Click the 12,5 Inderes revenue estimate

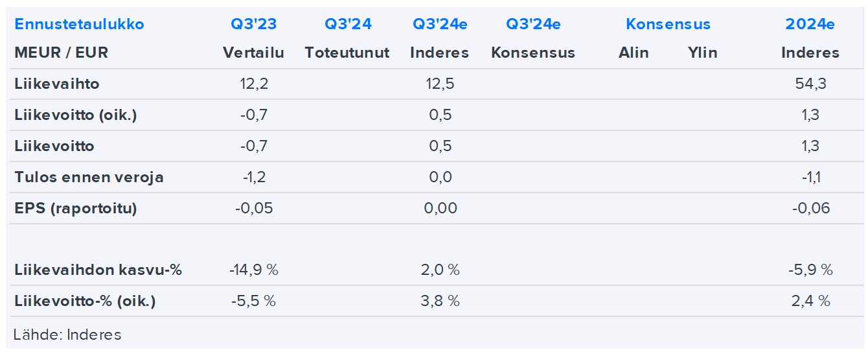coord(440,84)
